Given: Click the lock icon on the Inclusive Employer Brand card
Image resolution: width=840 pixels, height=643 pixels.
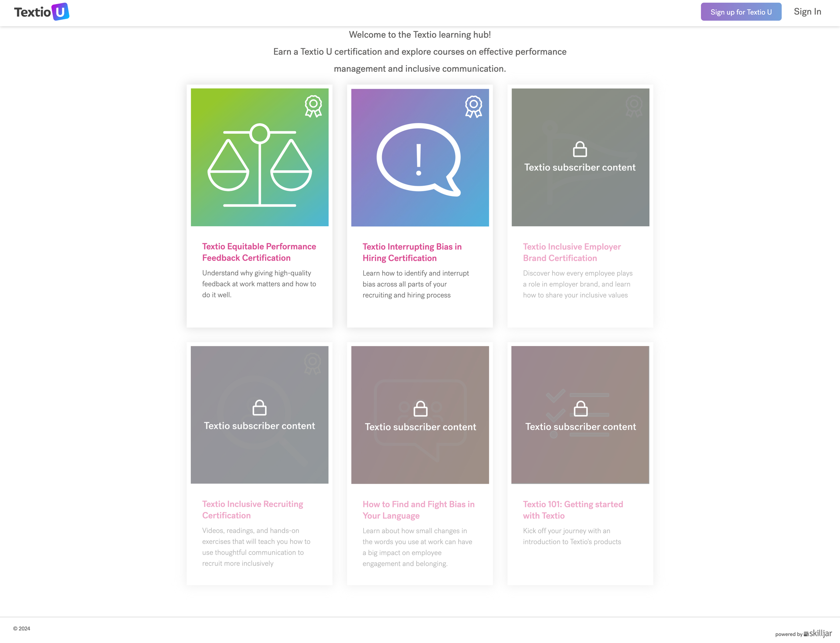Looking at the screenshot, I should 580,149.
